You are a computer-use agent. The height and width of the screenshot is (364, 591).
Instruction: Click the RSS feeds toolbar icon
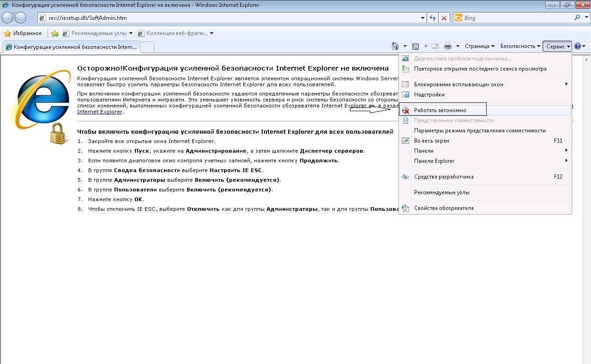coord(416,46)
